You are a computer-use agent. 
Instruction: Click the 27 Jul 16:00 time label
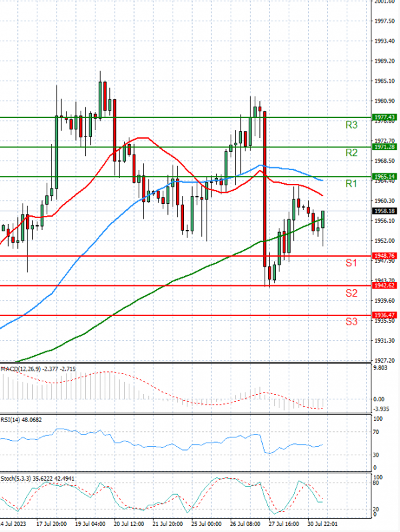284,524
